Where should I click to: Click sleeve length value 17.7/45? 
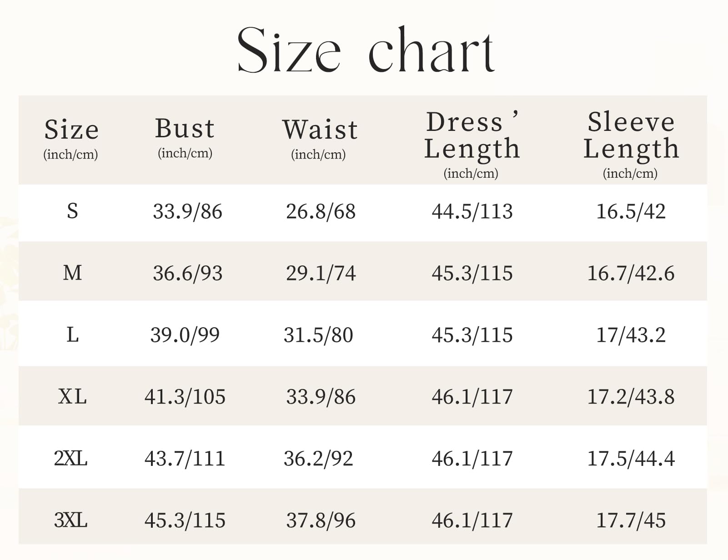coord(631,520)
